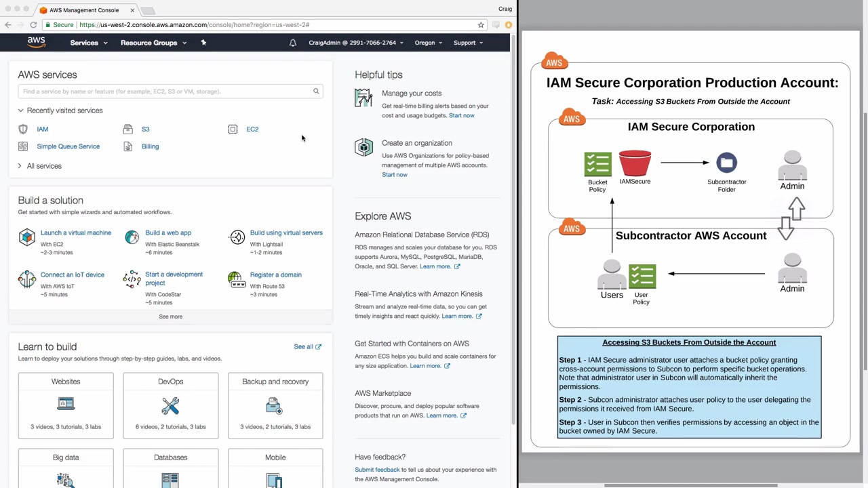
Task: Click the orange browser extension icon
Action: pyautogui.click(x=509, y=25)
